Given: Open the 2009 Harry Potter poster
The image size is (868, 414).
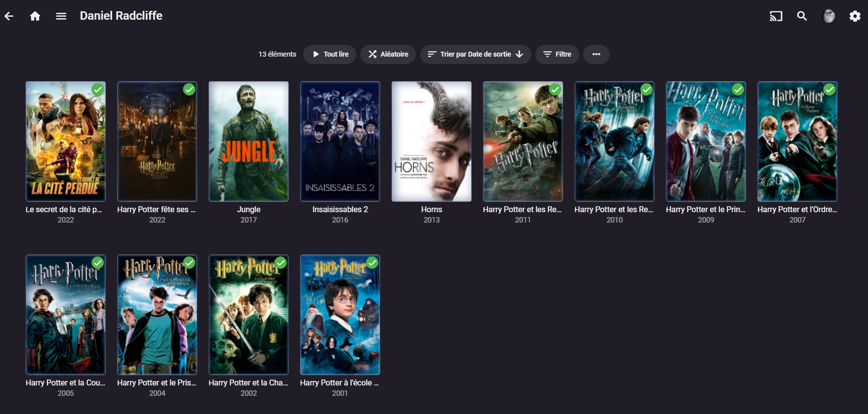Looking at the screenshot, I should click(706, 141).
